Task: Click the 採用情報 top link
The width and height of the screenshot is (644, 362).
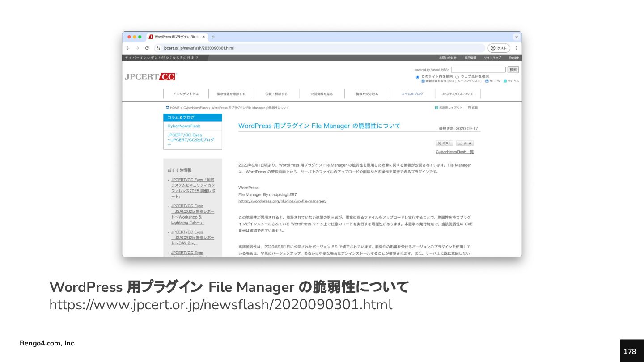Action: tap(470, 58)
